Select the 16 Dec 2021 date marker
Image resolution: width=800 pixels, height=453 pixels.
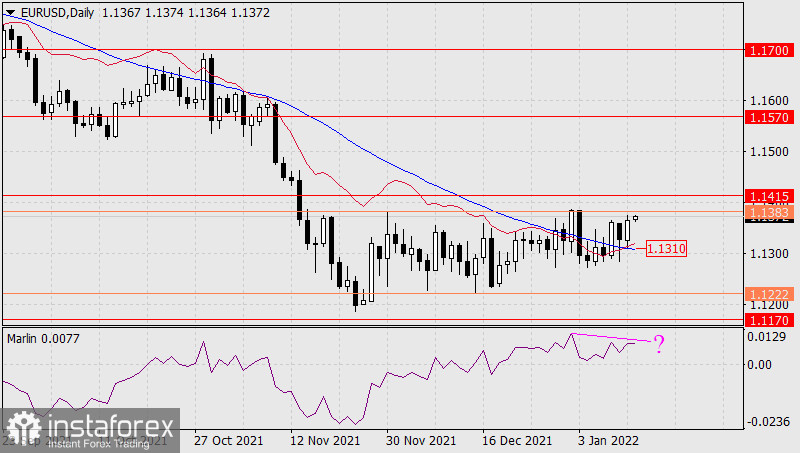[516, 440]
